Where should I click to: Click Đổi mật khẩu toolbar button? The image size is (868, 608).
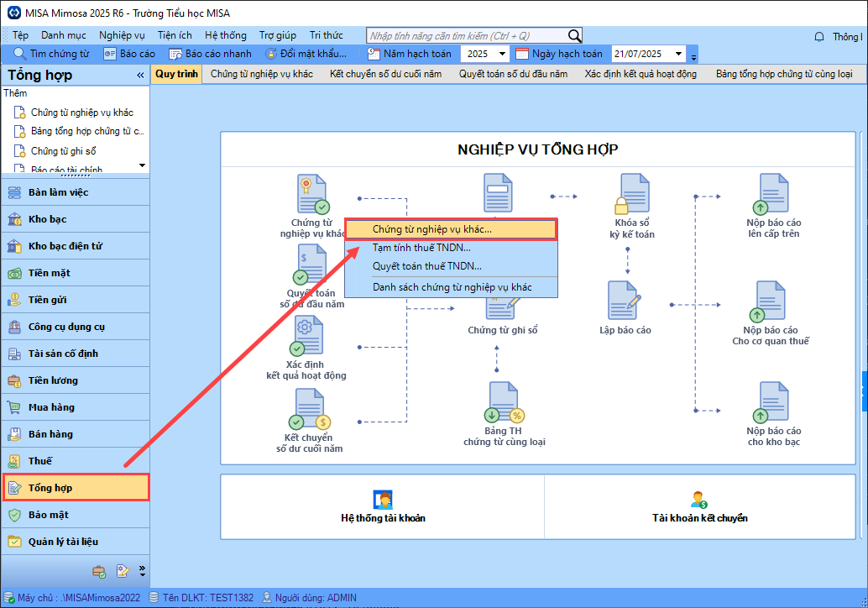(x=306, y=54)
